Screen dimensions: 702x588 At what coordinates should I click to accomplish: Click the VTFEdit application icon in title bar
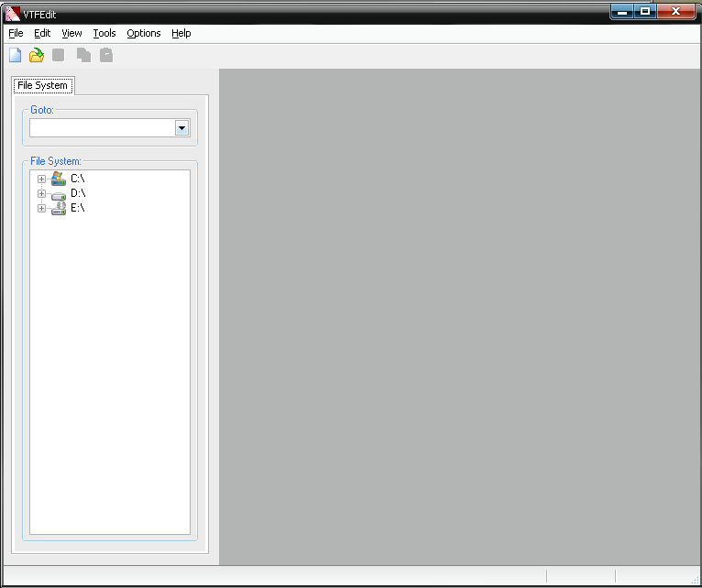pos(13,14)
